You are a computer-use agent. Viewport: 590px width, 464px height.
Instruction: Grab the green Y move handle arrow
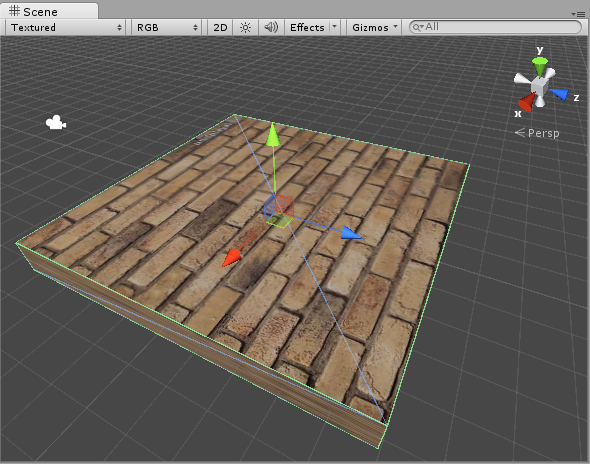click(273, 135)
